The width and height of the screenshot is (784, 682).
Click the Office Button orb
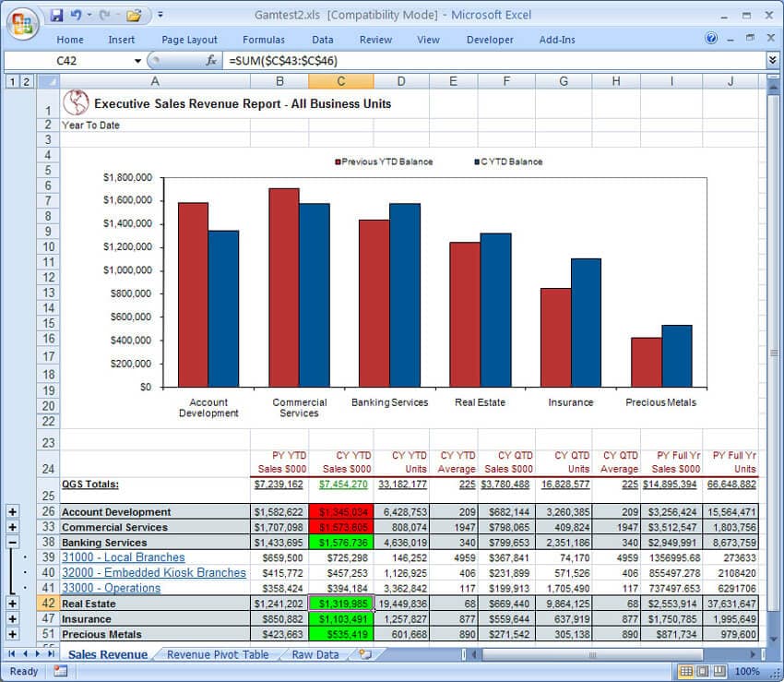22,23
